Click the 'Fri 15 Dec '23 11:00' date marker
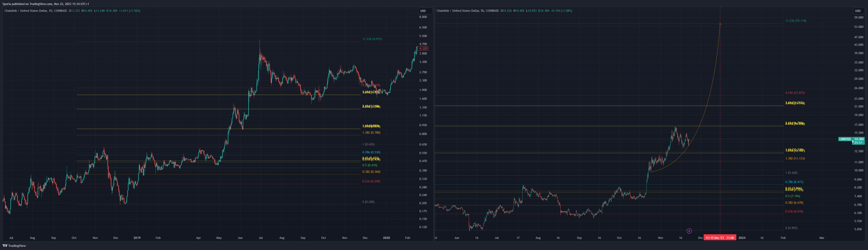 pos(720,237)
